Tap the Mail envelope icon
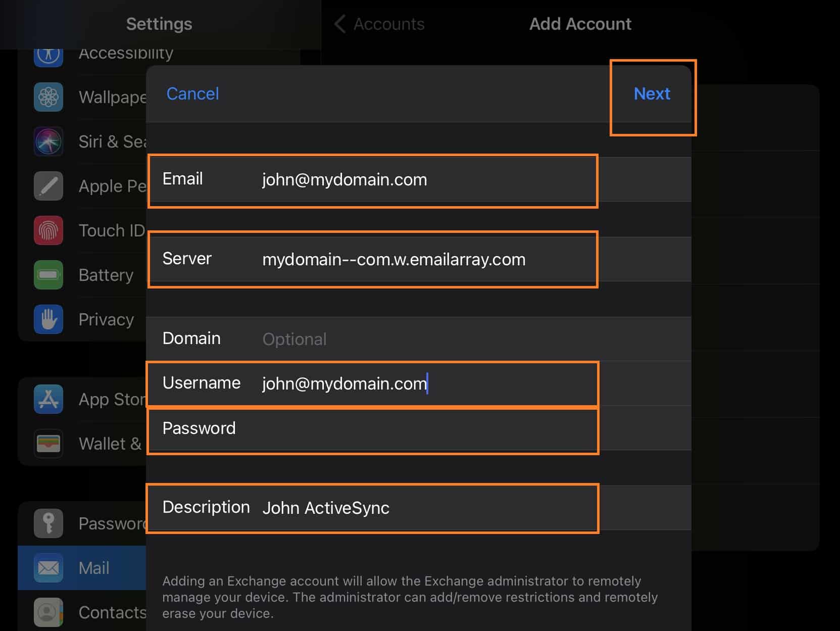This screenshot has height=631, width=840. coord(48,568)
